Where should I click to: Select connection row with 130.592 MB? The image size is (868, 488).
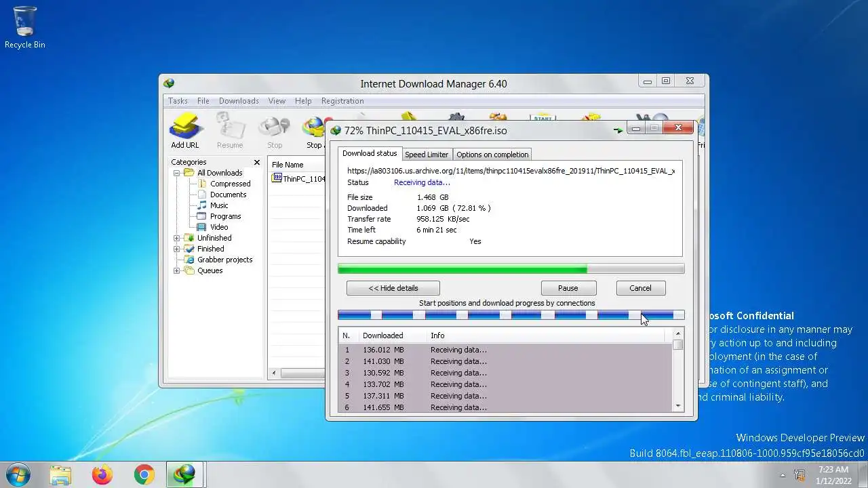[505, 373]
